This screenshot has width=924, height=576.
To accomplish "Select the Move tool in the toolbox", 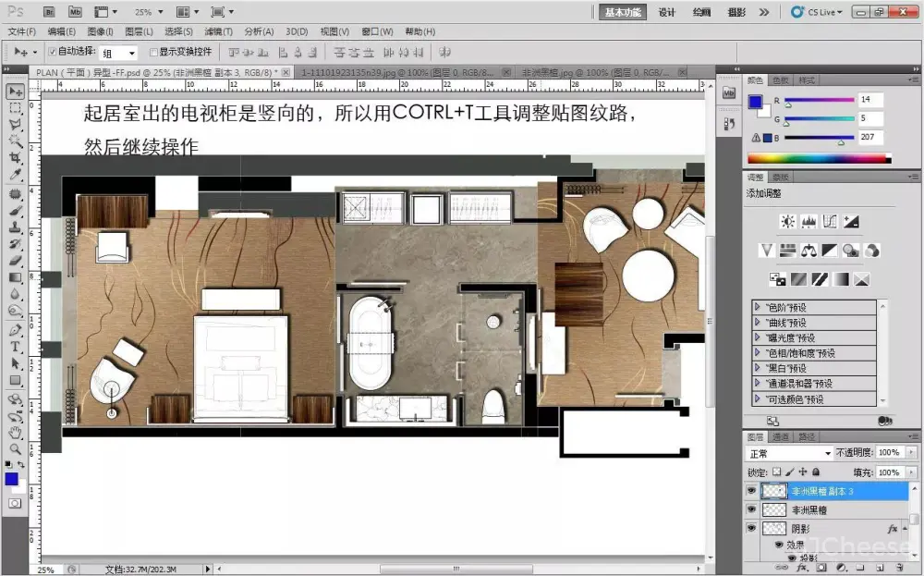I will 16,92.
